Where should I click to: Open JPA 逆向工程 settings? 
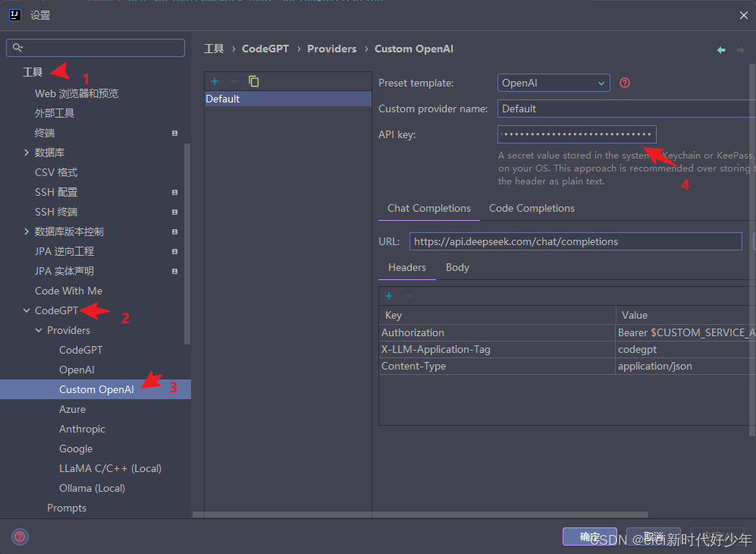[64, 252]
